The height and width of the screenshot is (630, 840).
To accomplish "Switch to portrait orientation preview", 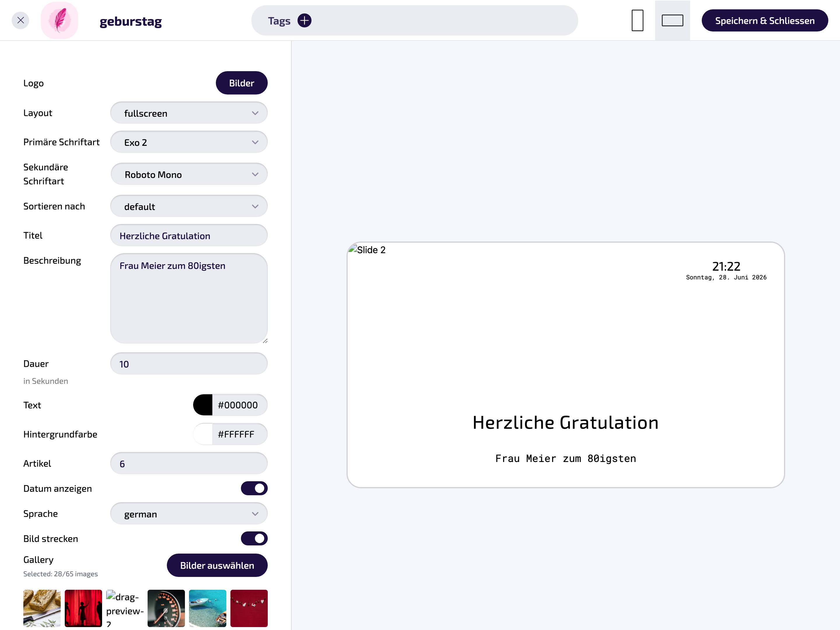I will pos(637,20).
